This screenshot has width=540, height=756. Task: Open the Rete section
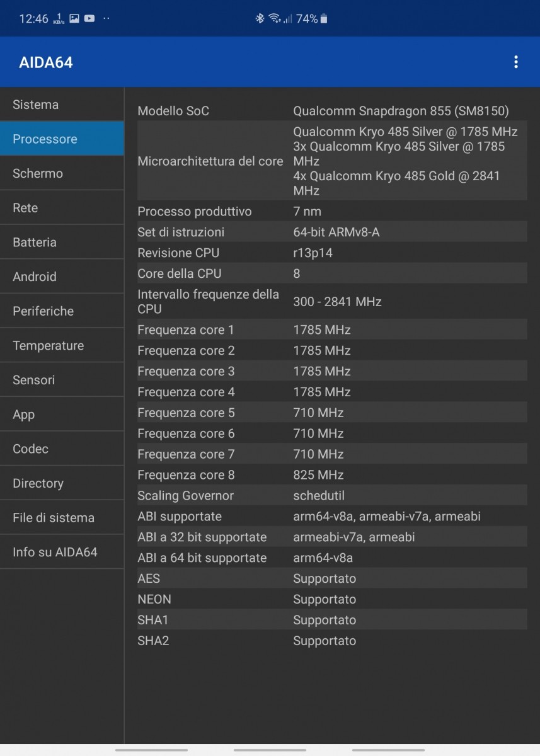point(62,208)
